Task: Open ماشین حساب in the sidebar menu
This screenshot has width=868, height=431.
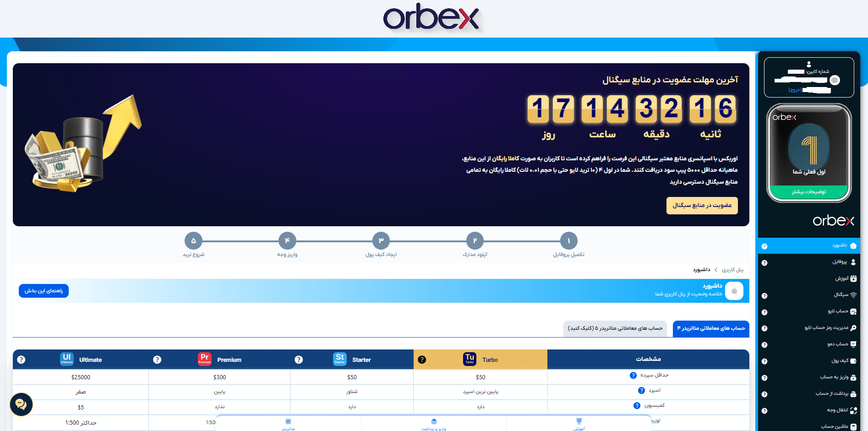Action: [809, 426]
